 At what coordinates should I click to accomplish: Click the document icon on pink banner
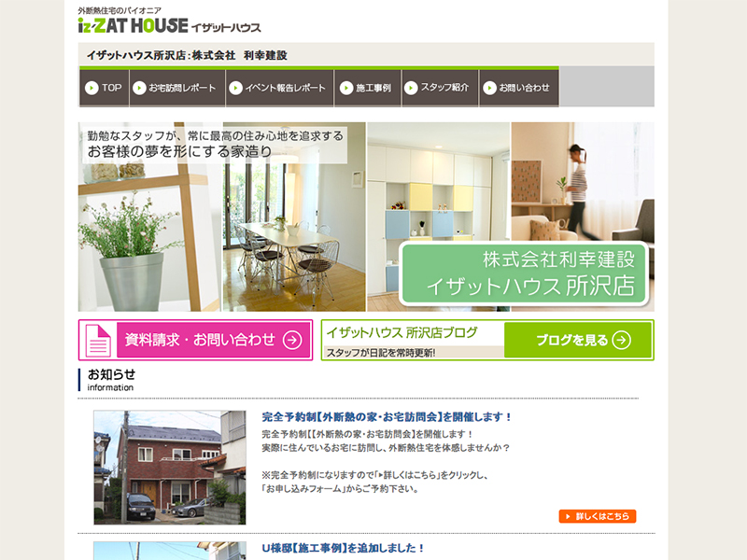pos(98,340)
